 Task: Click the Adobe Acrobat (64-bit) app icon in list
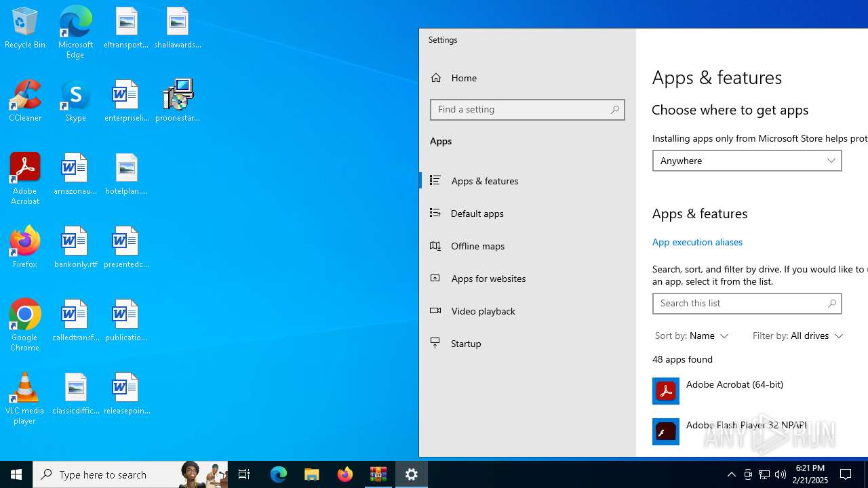pyautogui.click(x=666, y=391)
